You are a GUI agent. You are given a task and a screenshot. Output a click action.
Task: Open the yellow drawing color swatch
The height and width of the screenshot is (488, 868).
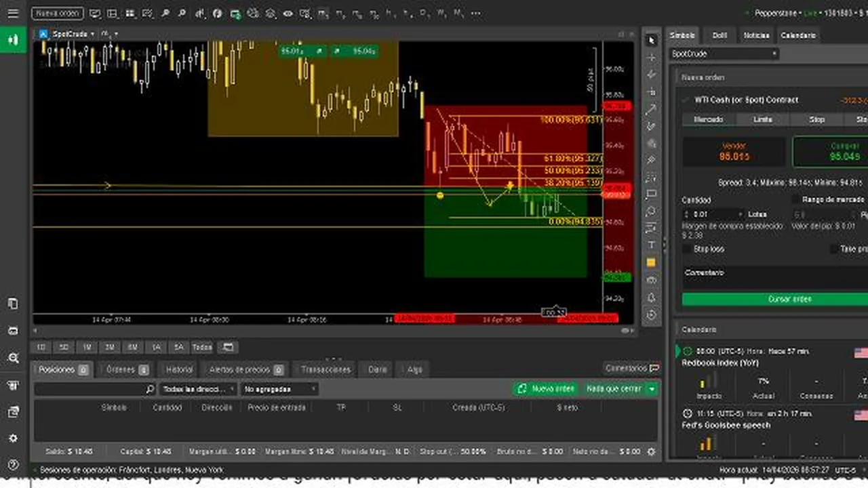tap(652, 262)
